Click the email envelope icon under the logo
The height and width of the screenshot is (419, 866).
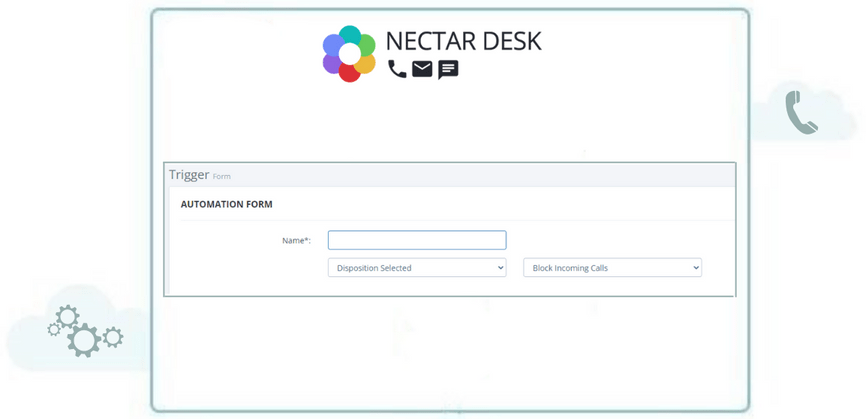(x=422, y=69)
